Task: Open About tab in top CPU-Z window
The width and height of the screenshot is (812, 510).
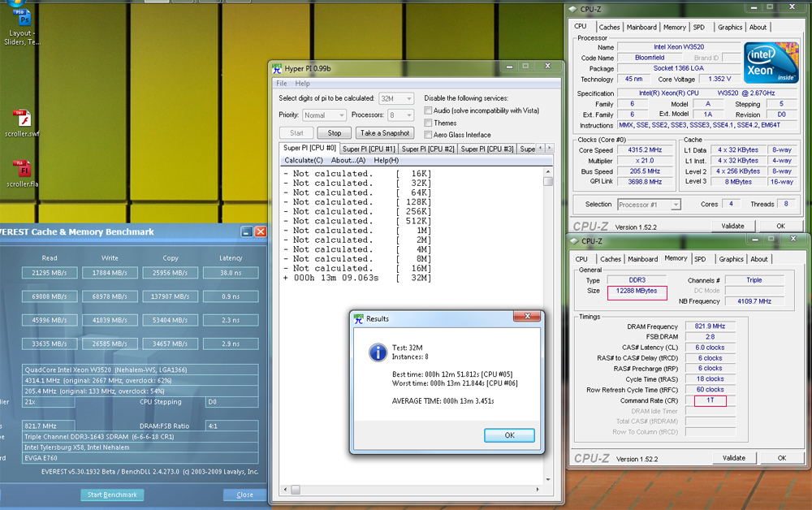Action: (x=758, y=28)
